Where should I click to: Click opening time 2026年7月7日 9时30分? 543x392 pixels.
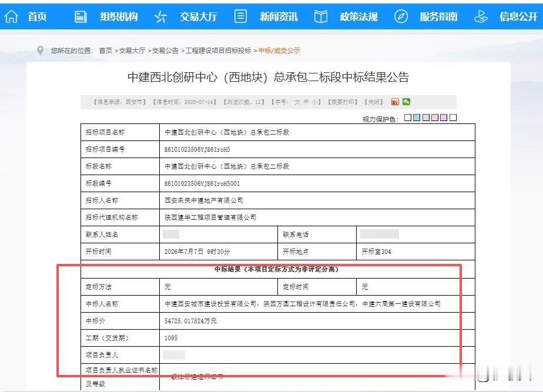(197, 252)
